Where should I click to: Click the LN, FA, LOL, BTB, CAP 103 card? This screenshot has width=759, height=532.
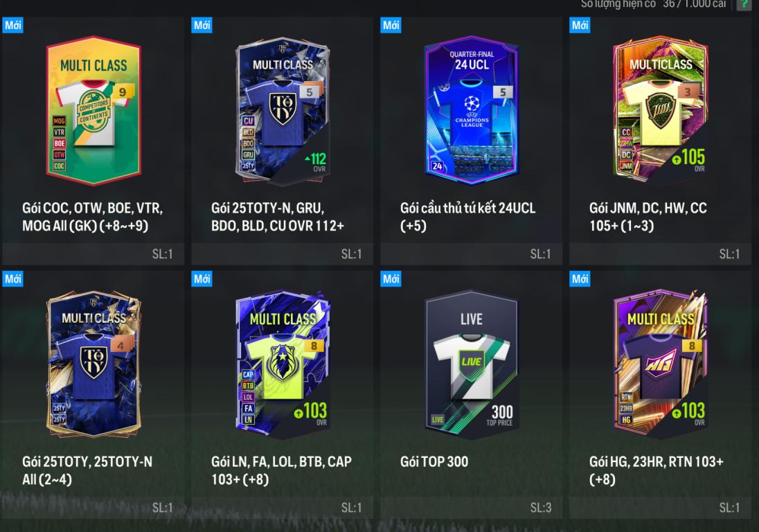click(283, 364)
